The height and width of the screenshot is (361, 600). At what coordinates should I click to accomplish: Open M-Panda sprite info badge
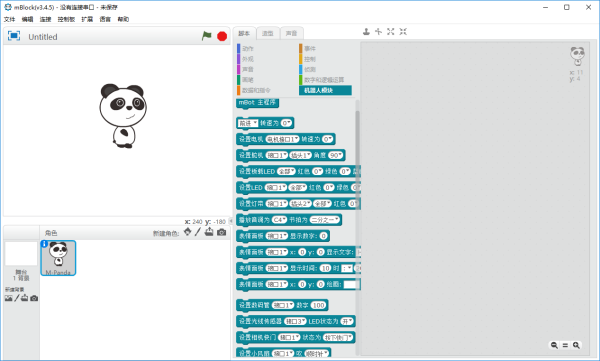click(44, 244)
